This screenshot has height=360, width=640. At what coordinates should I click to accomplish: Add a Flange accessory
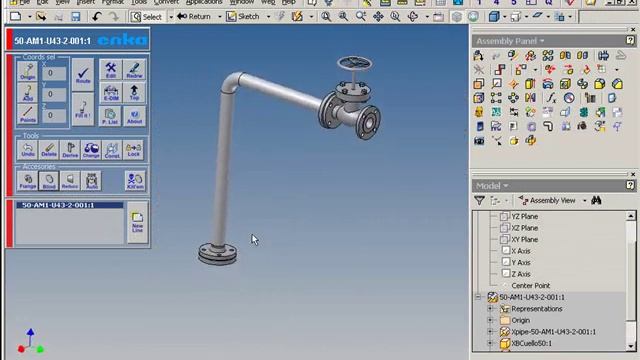(x=28, y=181)
